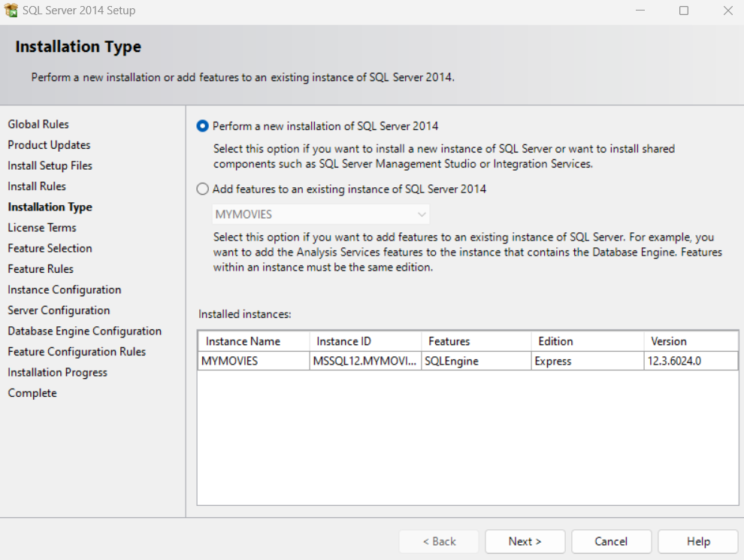Open Feature Rules step
Screen dimensions: 744x560
coord(41,269)
